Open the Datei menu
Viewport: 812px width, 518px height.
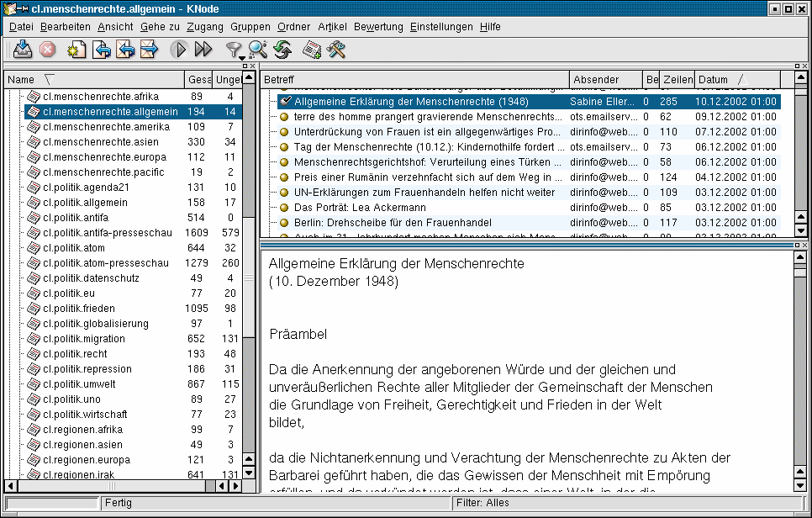point(21,26)
